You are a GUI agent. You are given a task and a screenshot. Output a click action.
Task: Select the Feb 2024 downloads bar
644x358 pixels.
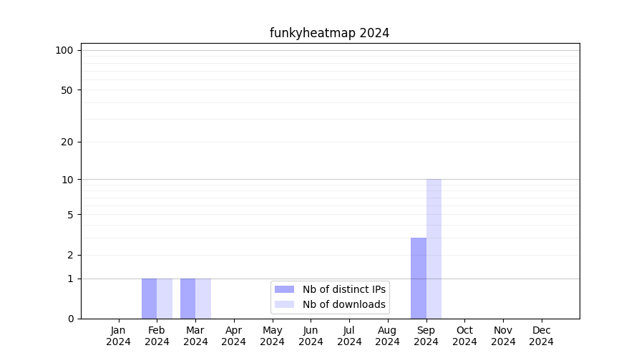[165, 299]
